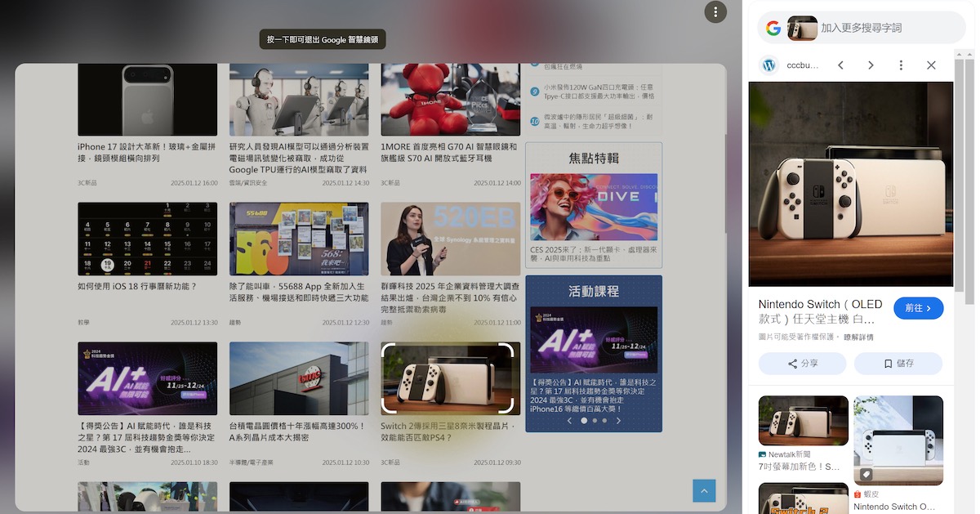The image size is (980, 514).
Task: Open the 蝦皮 Nintendo Switch product thumbnail
Action: 898,440
